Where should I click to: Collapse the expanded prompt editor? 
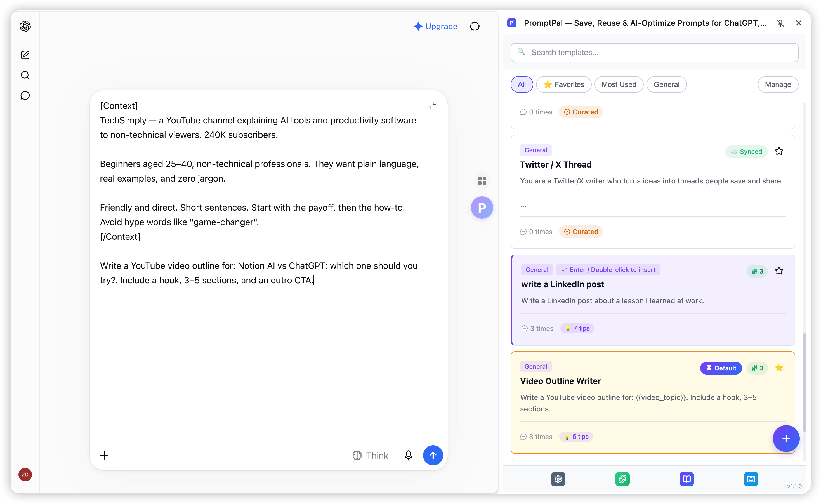point(432,106)
